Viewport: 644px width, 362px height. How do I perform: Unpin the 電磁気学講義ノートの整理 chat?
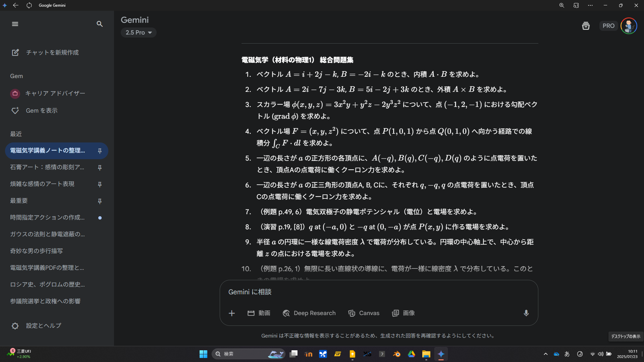pos(100,151)
